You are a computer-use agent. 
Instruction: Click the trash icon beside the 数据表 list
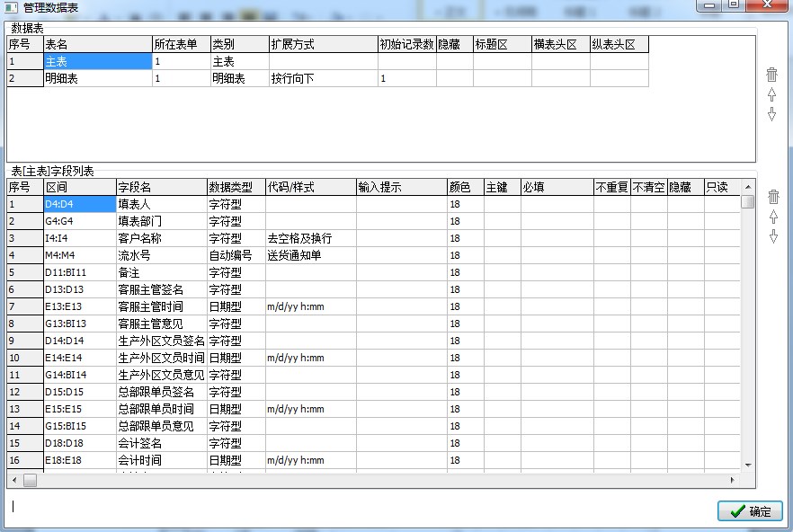click(771, 75)
